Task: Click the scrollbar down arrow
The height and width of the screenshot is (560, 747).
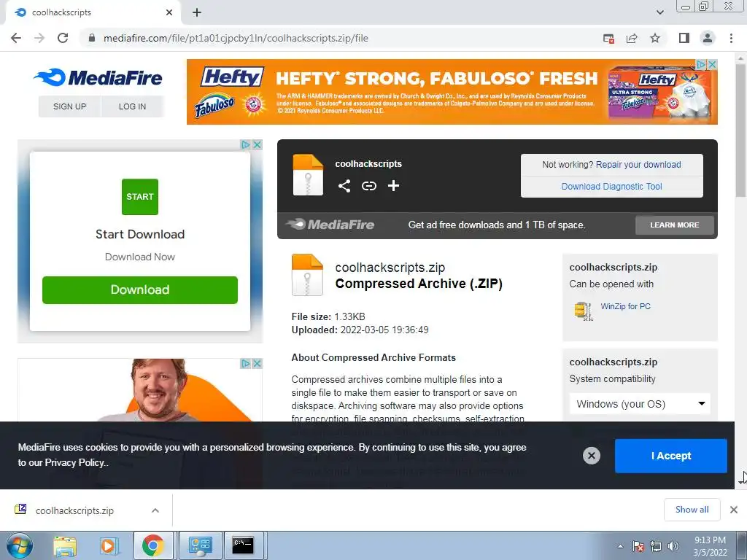Action: 742,482
